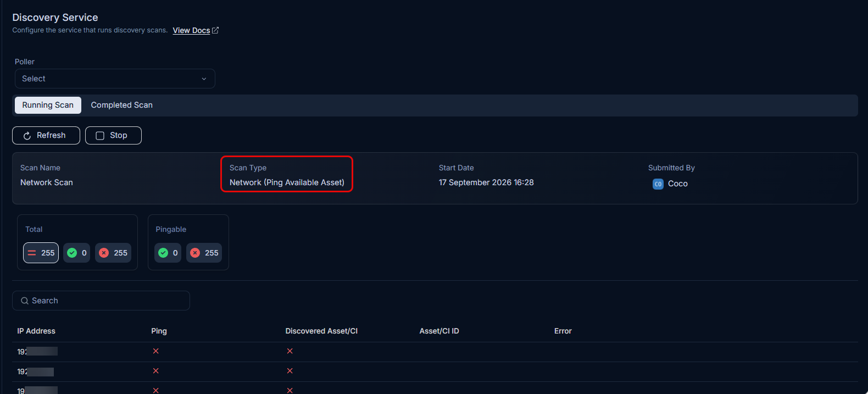Image resolution: width=868 pixels, height=394 pixels.
Task: Click the Scan Type label
Action: coord(248,168)
